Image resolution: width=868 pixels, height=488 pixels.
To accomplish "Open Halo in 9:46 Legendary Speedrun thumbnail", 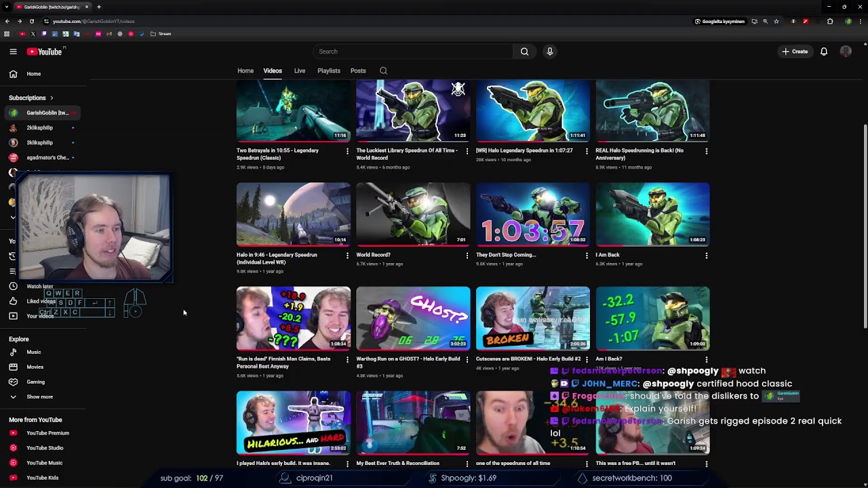I will (x=294, y=214).
